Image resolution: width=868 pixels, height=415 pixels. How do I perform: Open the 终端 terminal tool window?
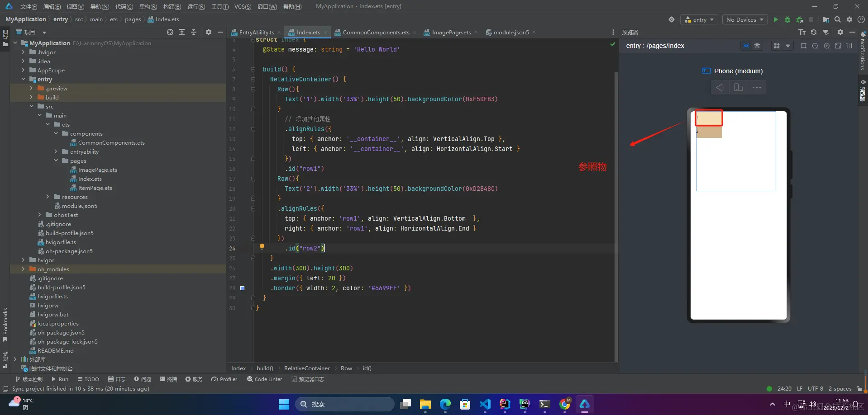pyautogui.click(x=168, y=379)
